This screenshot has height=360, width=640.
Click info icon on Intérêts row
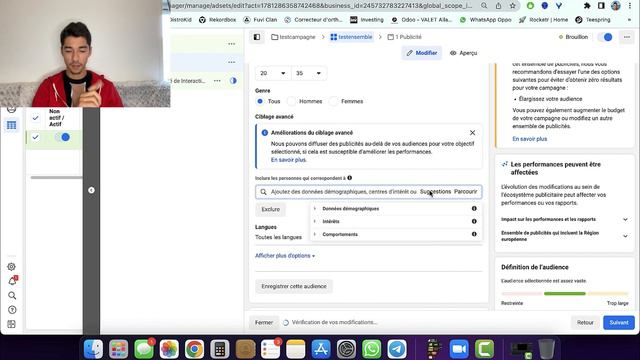click(474, 221)
